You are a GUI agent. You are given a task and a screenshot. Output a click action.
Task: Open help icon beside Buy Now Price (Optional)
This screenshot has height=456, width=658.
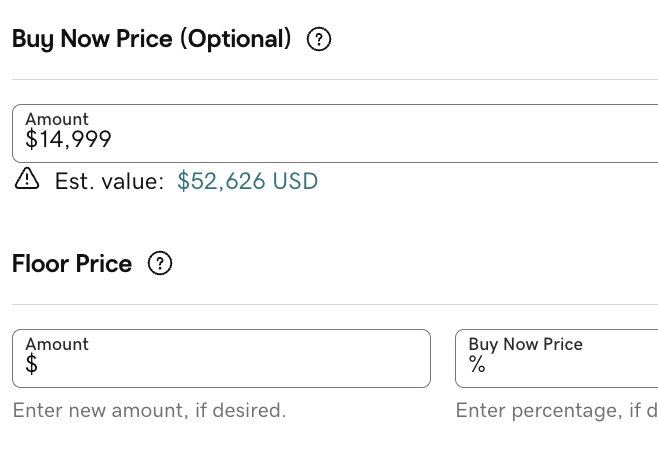click(319, 39)
